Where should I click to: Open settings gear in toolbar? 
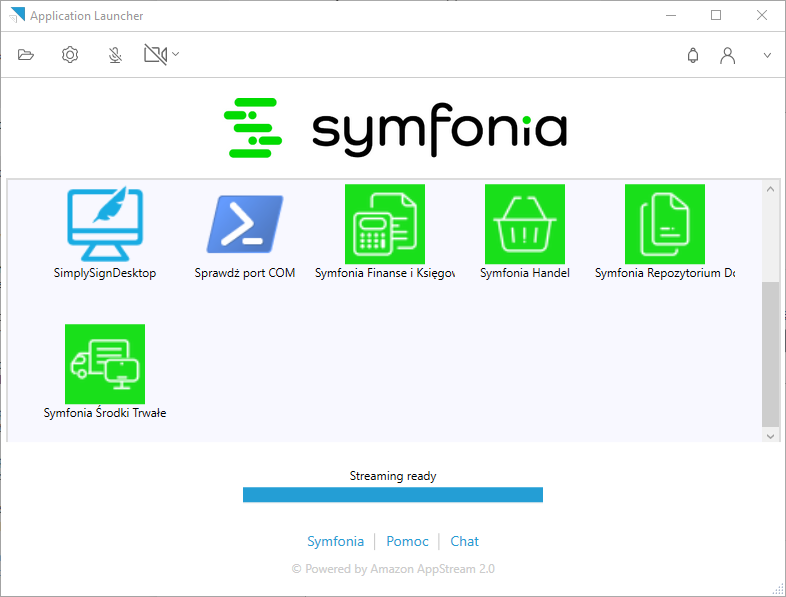tap(70, 55)
